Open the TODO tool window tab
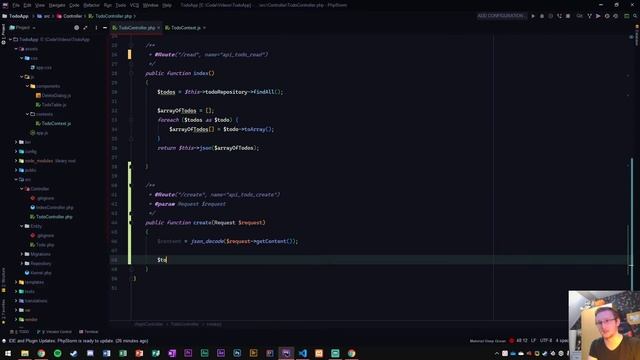Image resolution: width=640 pixels, height=360 pixels. [x=20, y=332]
